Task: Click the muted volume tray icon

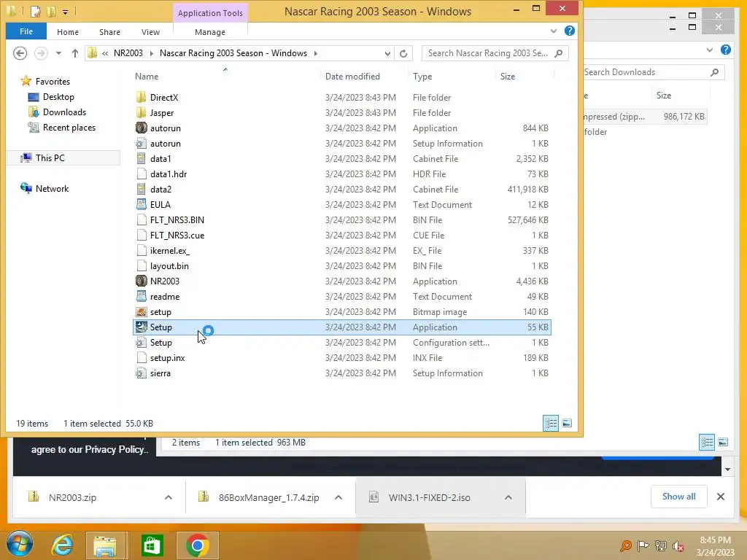Action: [678, 546]
